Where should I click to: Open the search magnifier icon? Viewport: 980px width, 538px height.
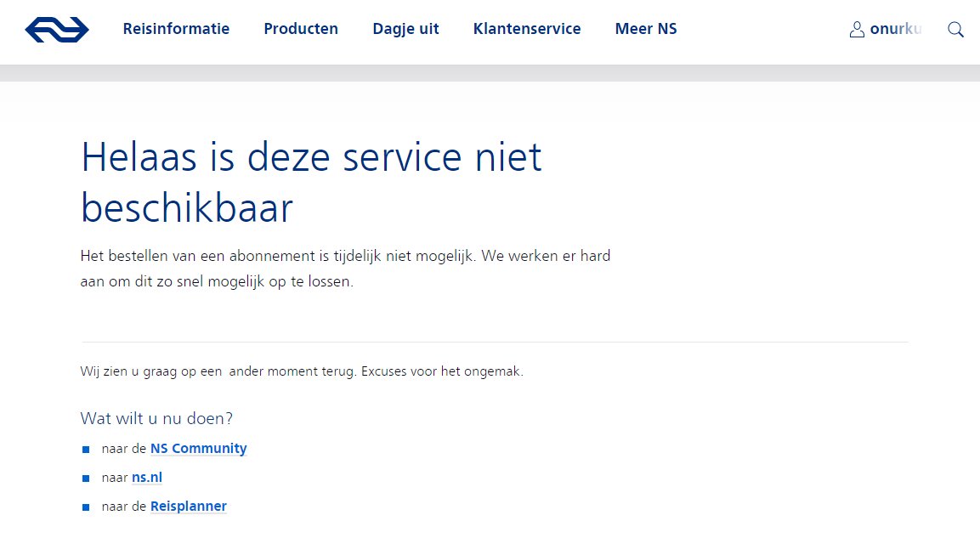(x=955, y=30)
